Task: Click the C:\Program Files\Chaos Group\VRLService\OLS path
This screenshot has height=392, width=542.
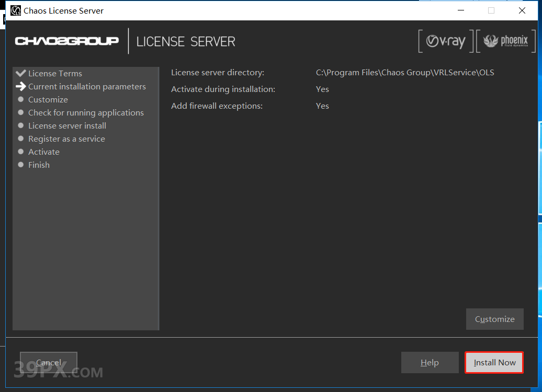Action: [405, 73]
